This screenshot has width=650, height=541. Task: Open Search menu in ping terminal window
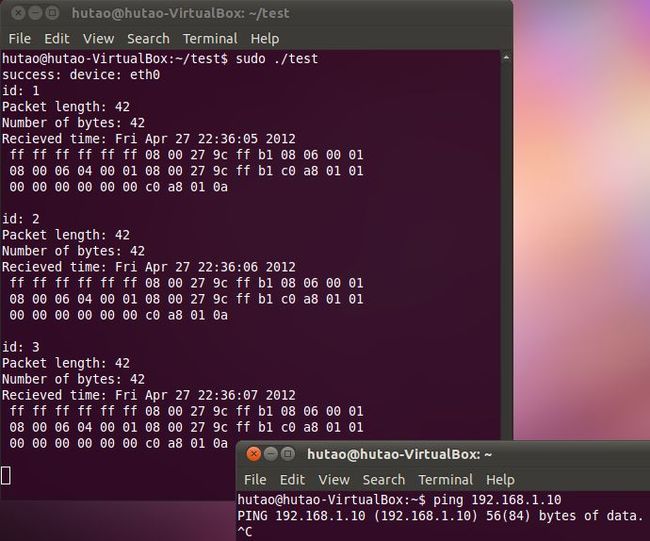click(x=383, y=480)
